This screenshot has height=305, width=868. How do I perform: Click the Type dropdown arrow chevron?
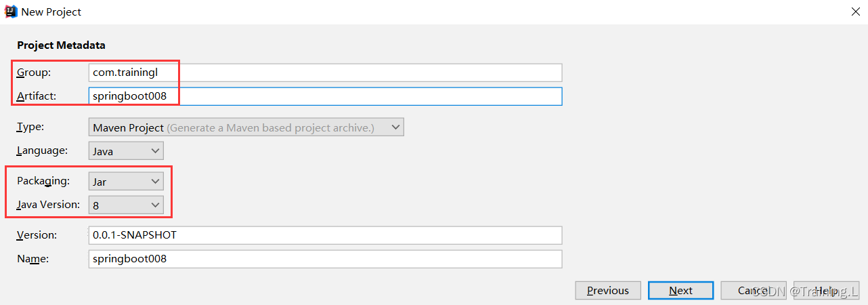pos(396,127)
